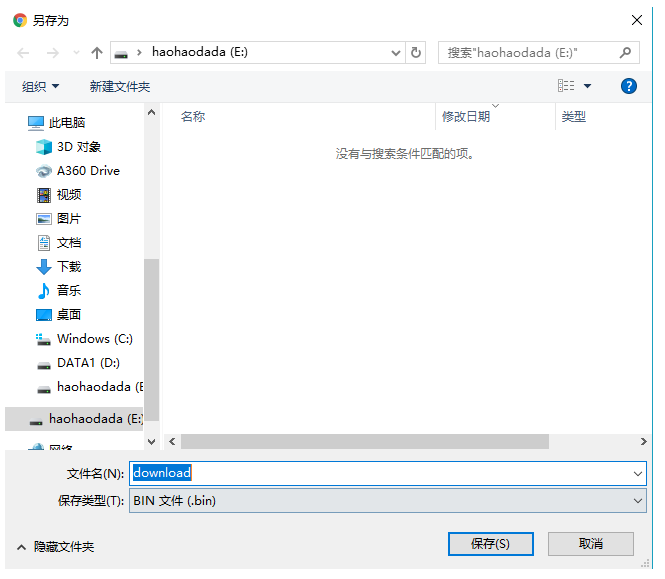Click the 音乐 note icon
The image size is (665, 579).
43,291
